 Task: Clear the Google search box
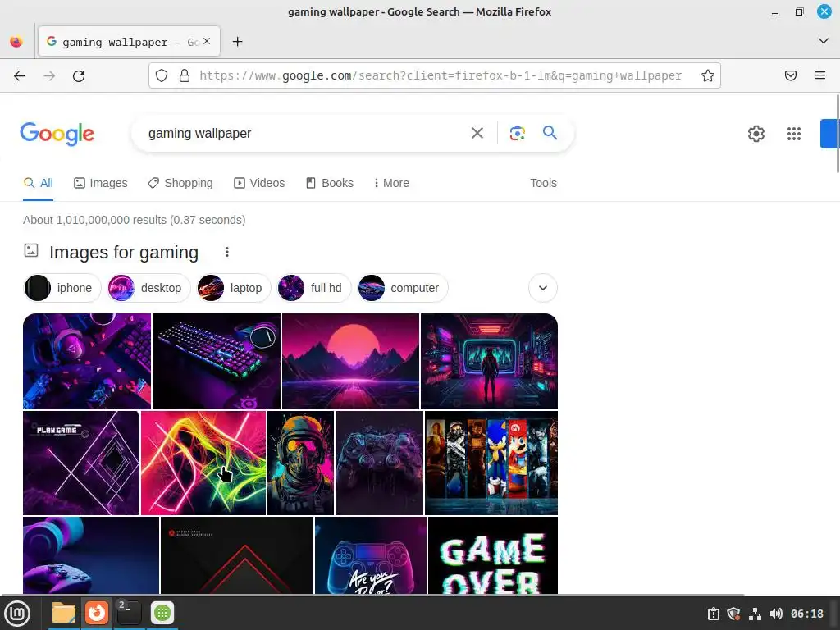tap(477, 133)
